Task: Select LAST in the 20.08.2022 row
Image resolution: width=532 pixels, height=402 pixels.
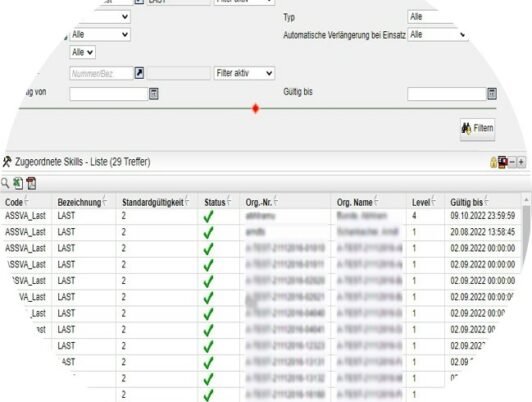Action: (x=66, y=232)
